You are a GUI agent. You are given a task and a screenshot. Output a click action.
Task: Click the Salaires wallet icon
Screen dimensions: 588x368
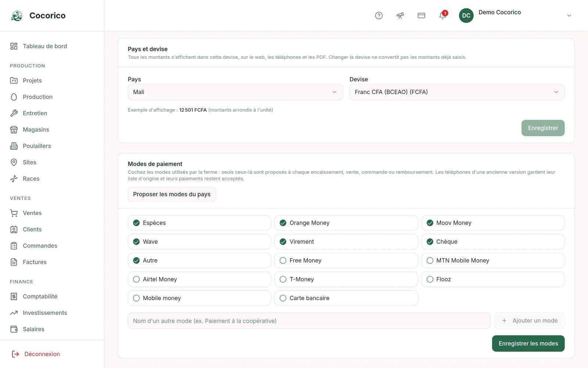(x=14, y=329)
